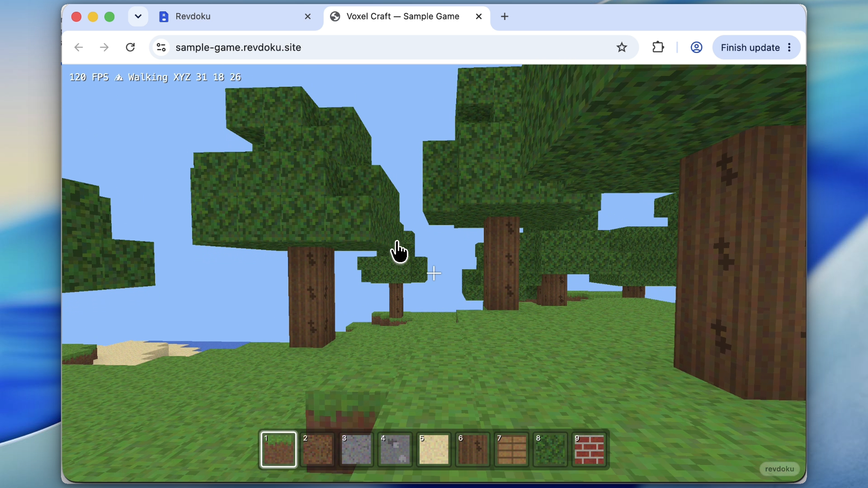Screen dimensions: 868x488
Task: Open site information icon in address bar
Action: (x=161, y=47)
